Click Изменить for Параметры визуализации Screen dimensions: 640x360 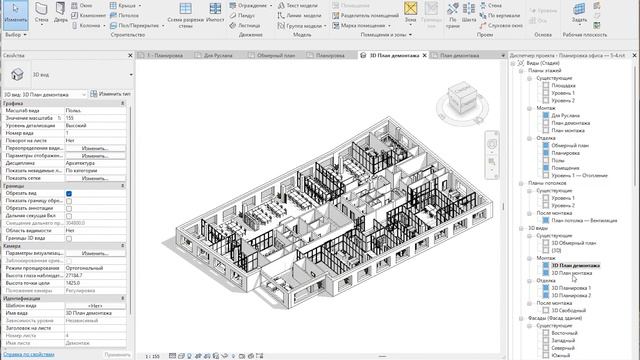coord(95,253)
